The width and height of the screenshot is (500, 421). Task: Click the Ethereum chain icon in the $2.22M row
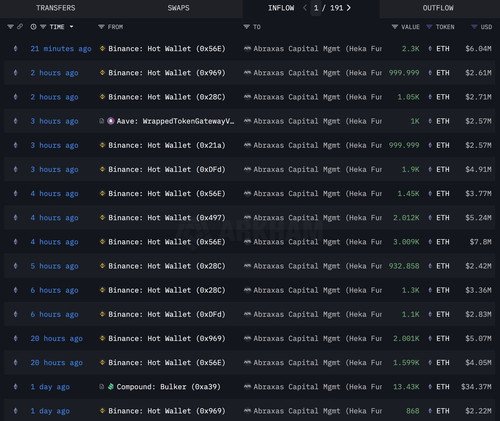point(15,411)
